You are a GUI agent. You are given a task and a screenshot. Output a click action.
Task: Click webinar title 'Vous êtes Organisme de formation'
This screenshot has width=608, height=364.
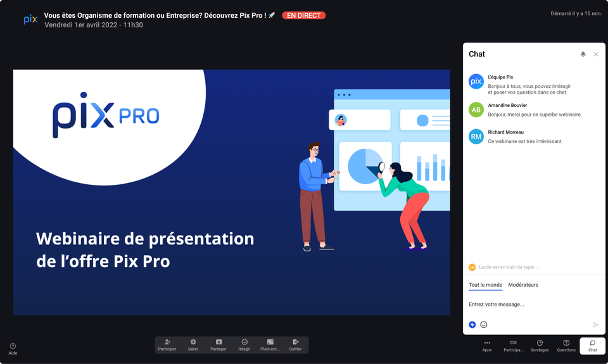[160, 15]
